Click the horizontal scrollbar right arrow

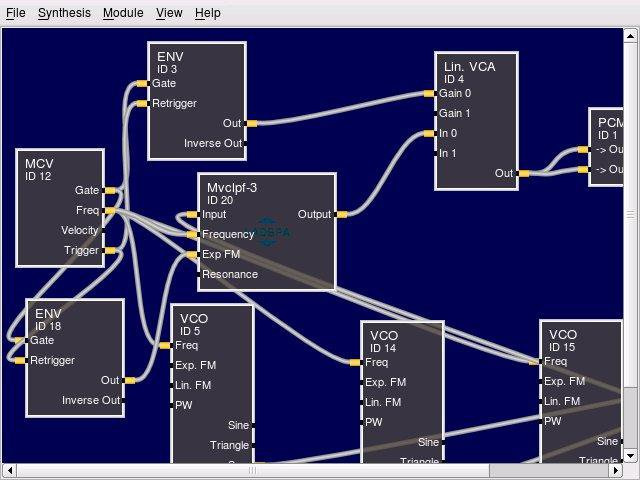[x=616, y=471]
